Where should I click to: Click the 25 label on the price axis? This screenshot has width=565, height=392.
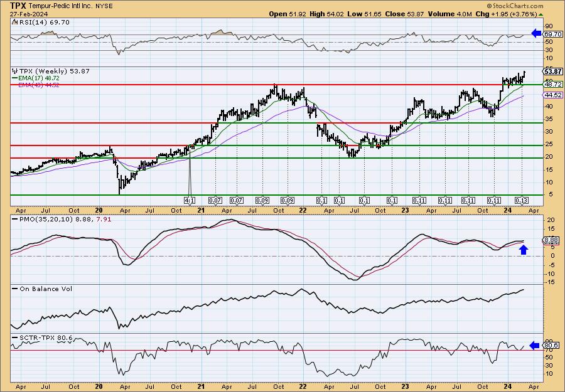(x=549, y=144)
